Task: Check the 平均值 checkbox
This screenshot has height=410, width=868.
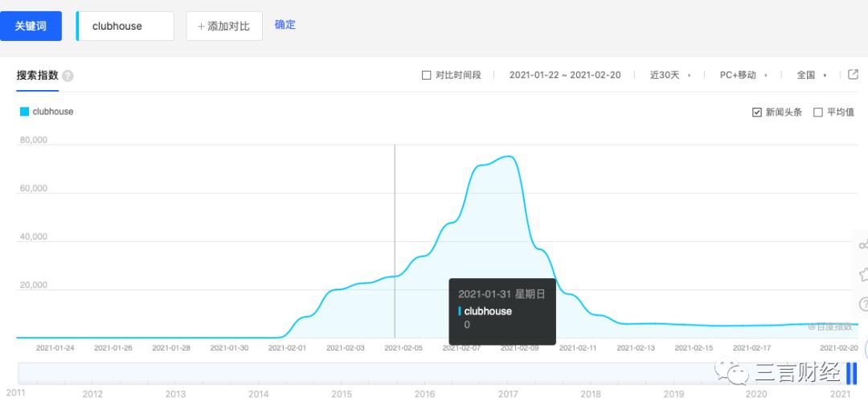Action: [818, 112]
